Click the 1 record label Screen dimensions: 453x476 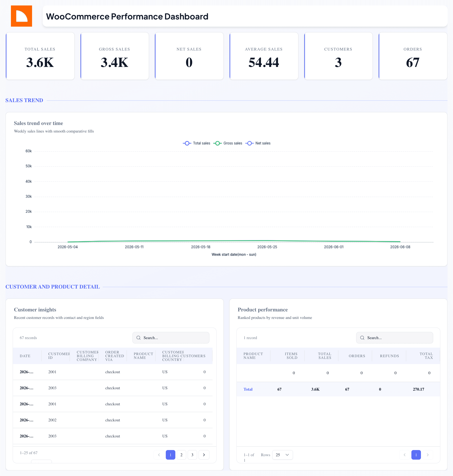(250, 338)
